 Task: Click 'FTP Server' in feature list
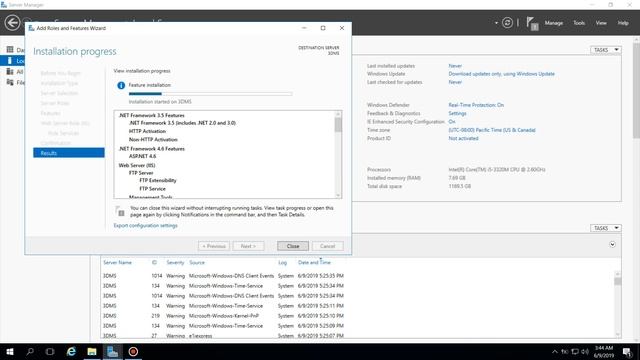tap(141, 173)
